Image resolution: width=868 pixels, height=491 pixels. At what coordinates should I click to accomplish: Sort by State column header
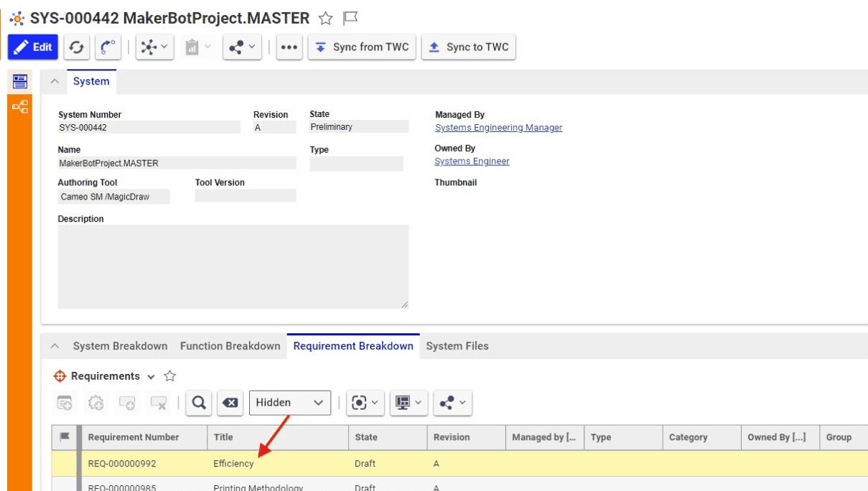387,437
